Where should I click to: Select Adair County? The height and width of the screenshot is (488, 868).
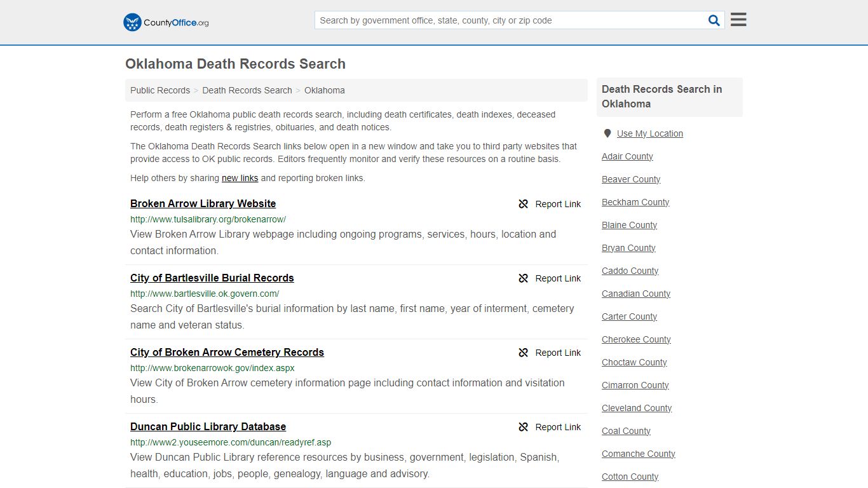627,156
